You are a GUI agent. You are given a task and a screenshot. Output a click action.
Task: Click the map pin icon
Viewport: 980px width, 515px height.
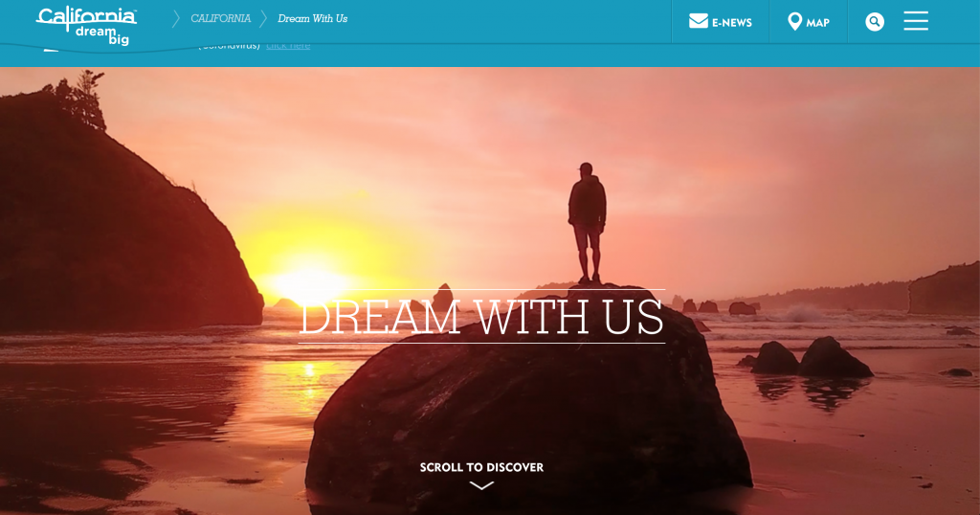pyautogui.click(x=794, y=21)
